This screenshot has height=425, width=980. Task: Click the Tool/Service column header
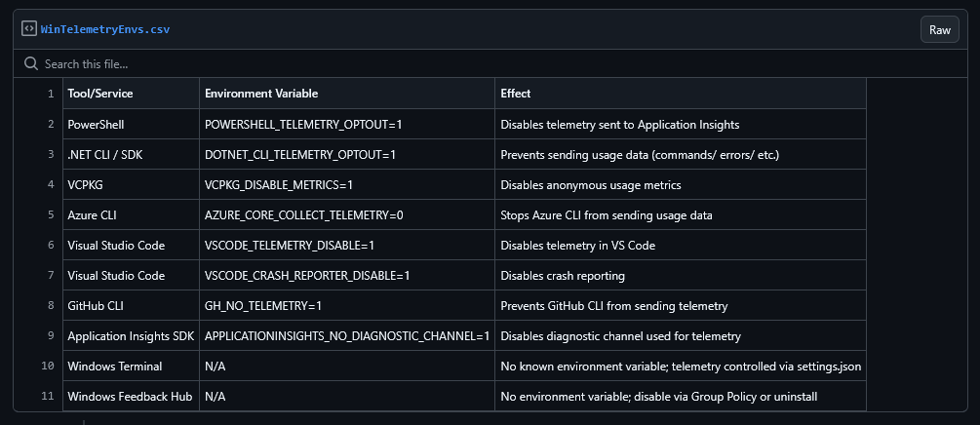[100, 94]
